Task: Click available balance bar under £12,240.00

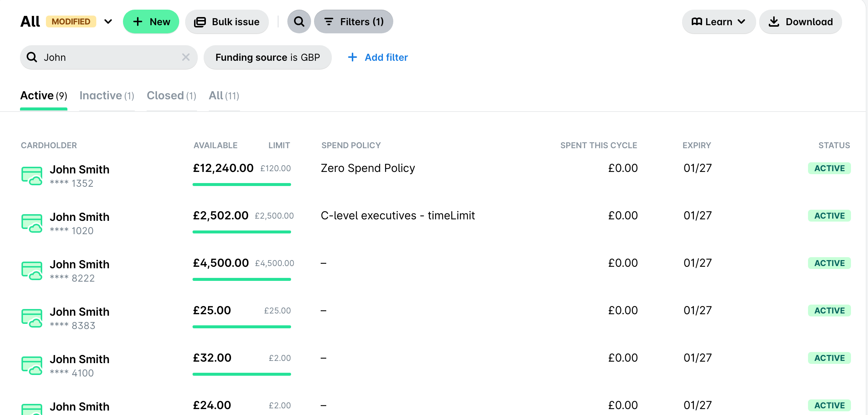Action: tap(242, 185)
